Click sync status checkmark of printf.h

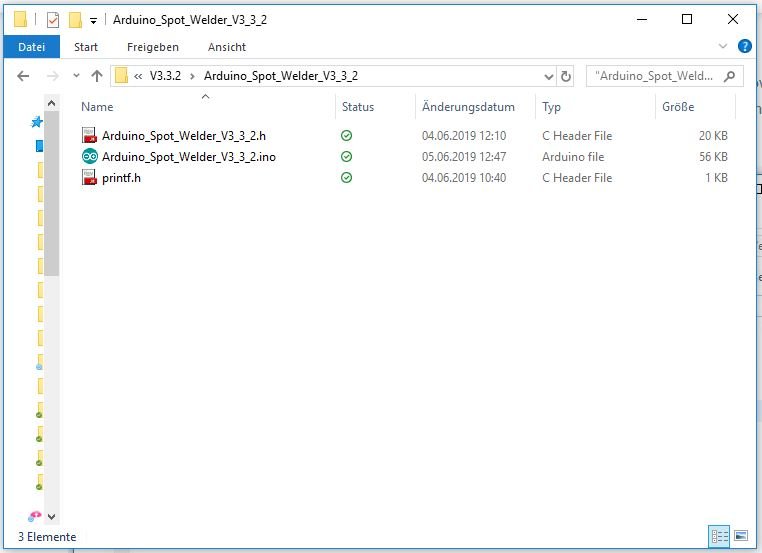click(x=346, y=178)
